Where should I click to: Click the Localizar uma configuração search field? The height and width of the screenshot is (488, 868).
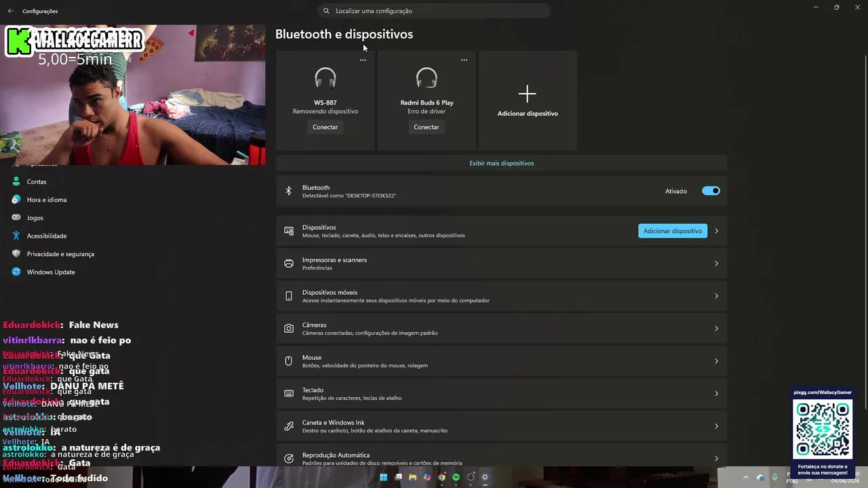pyautogui.click(x=434, y=11)
